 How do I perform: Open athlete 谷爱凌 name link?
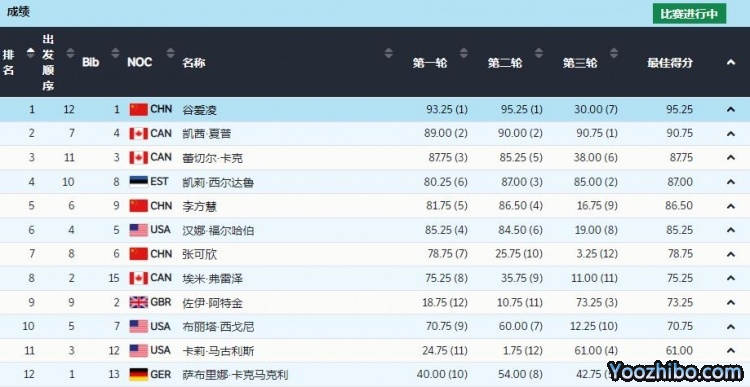(x=199, y=110)
